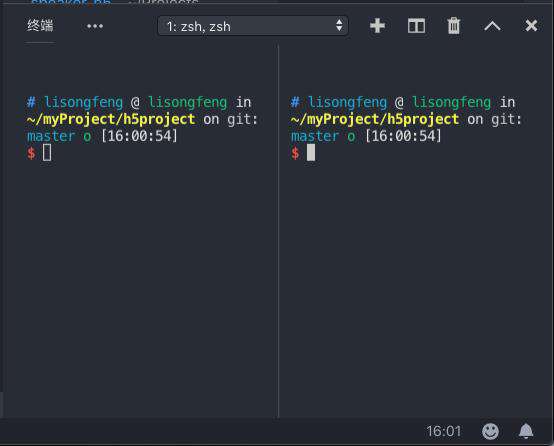Click the 16:01 clock in status bar
The image size is (554, 446).
[x=443, y=431]
